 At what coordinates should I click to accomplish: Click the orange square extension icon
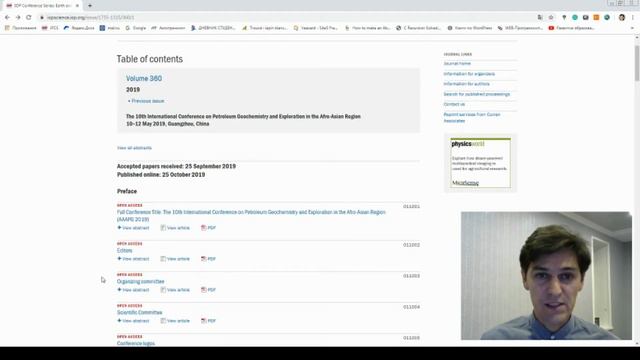click(596, 18)
